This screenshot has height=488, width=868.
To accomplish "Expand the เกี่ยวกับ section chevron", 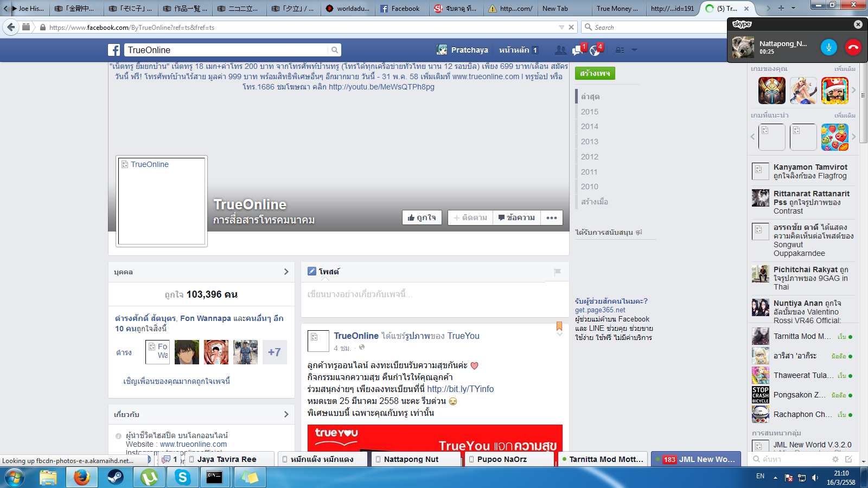I will [x=286, y=414].
